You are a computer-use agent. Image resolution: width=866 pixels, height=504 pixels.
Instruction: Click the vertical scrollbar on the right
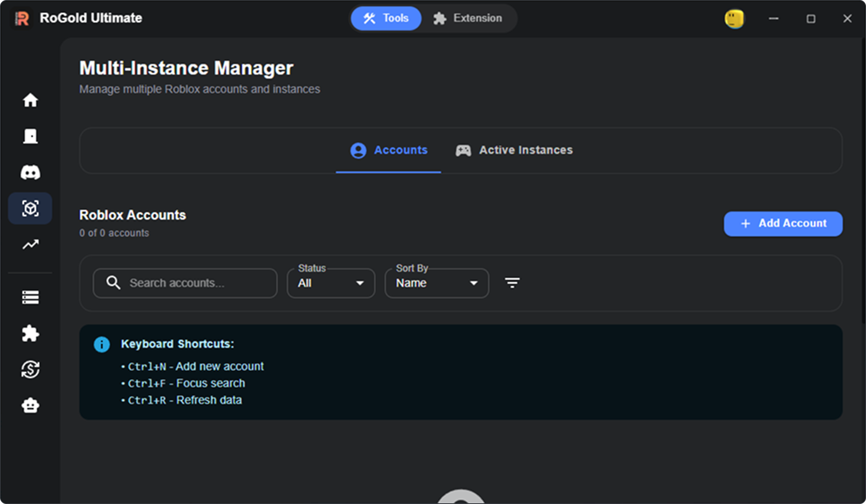[863, 180]
